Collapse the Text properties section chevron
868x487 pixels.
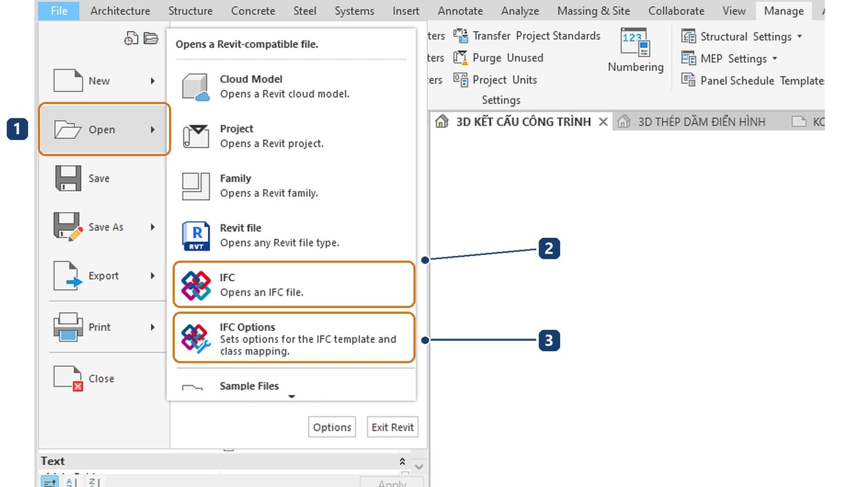[x=402, y=461]
